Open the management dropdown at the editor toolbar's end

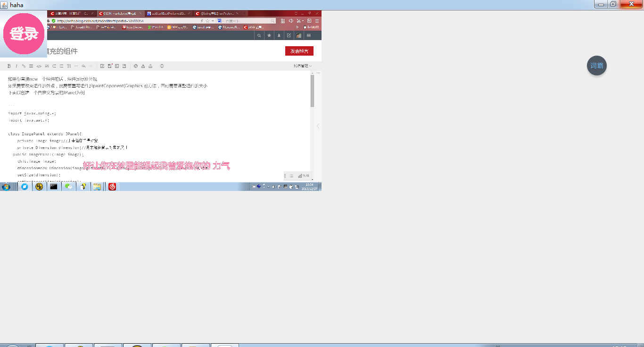[x=303, y=66]
